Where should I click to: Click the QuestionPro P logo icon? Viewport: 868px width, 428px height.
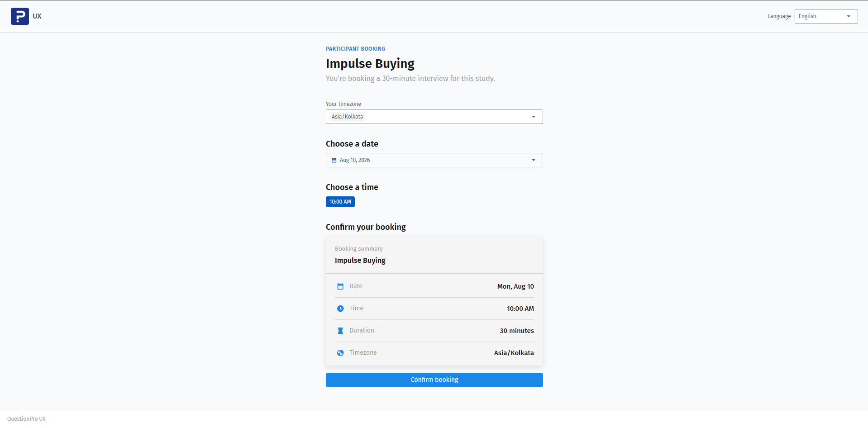20,16
